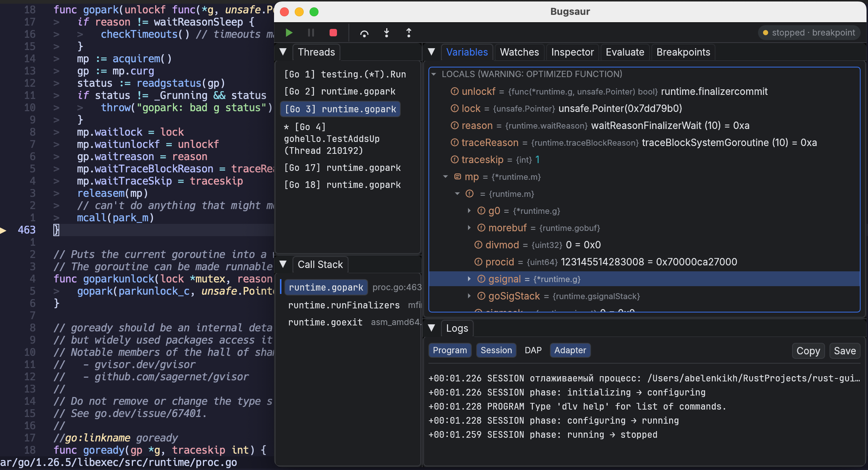Select the Call Stack tab header
868x470 pixels.
pos(320,265)
